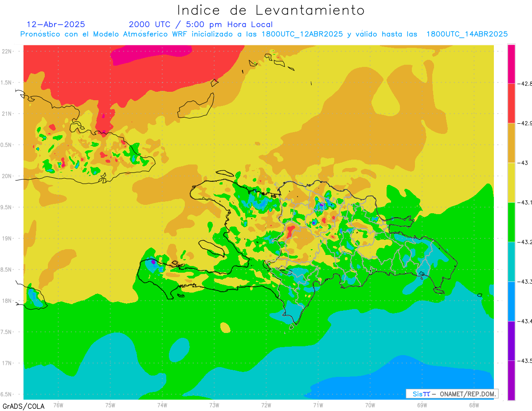532x411 pixels.
Task: Click the "68W" longitude label
Action: pos(474,405)
